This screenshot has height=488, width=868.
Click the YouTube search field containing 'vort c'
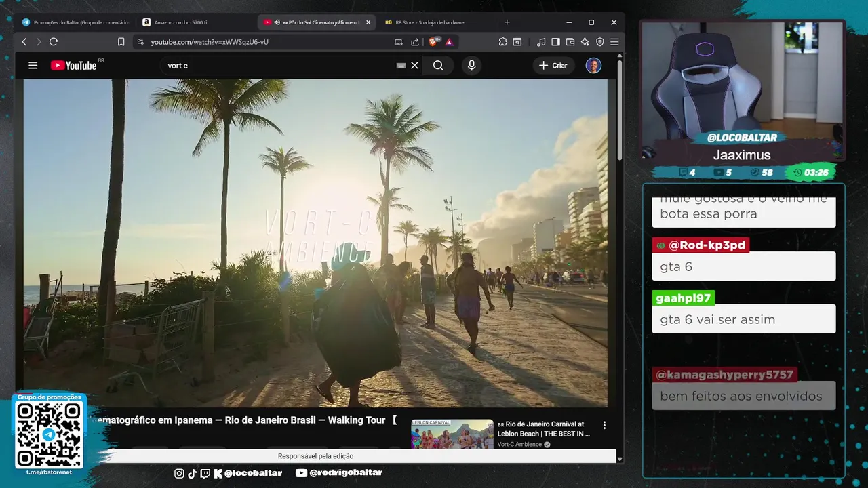[278, 66]
